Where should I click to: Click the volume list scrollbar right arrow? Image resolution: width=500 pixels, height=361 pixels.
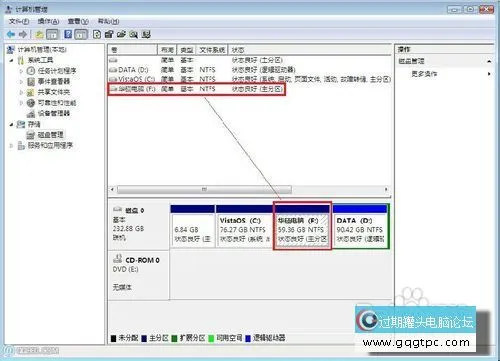386,189
